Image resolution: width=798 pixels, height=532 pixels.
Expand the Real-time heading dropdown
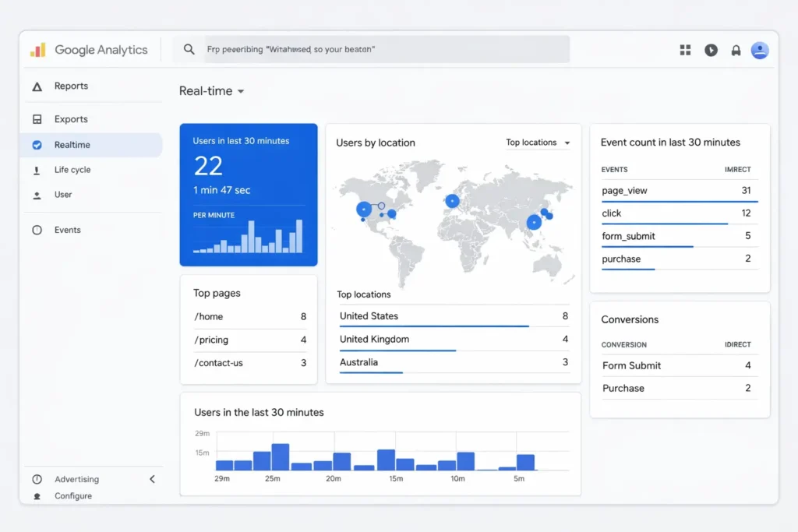coord(239,91)
